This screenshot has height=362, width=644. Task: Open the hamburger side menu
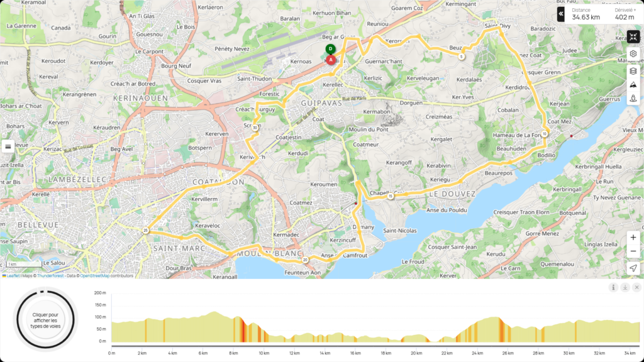[8, 146]
